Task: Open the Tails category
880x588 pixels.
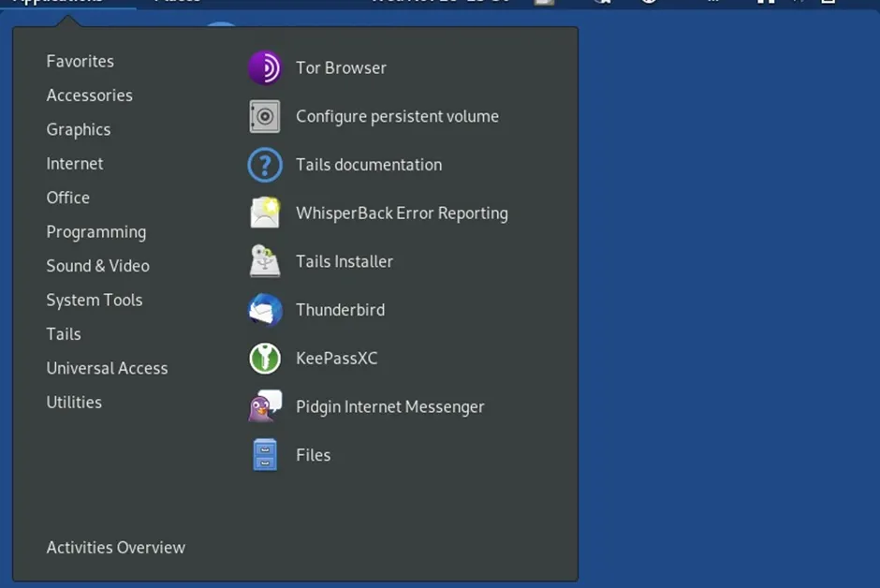Action: 64,334
